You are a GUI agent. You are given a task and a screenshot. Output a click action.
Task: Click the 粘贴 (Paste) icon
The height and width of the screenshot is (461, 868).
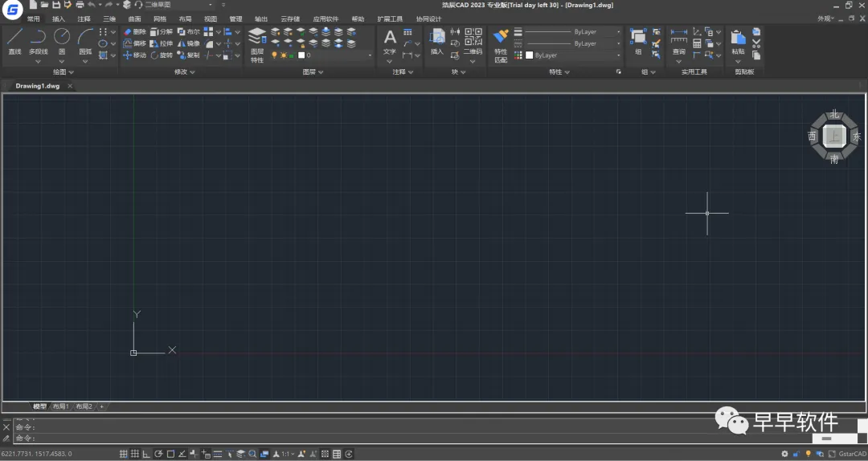point(738,42)
